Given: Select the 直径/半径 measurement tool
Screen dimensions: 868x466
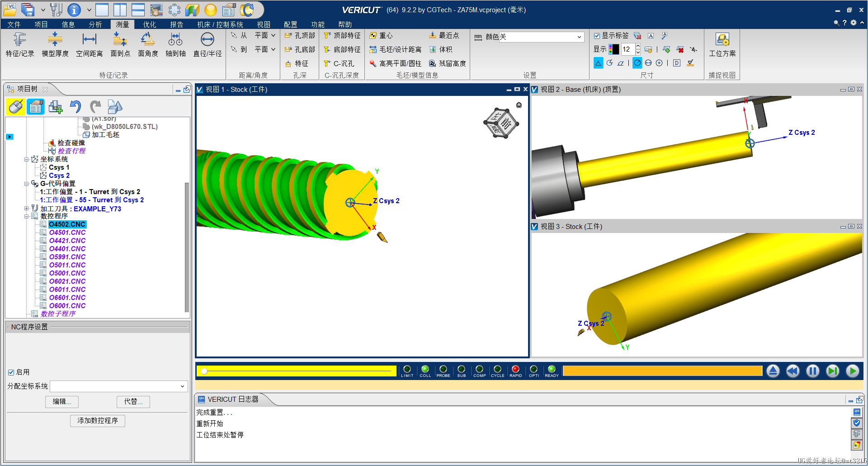Looking at the screenshot, I should point(208,45).
